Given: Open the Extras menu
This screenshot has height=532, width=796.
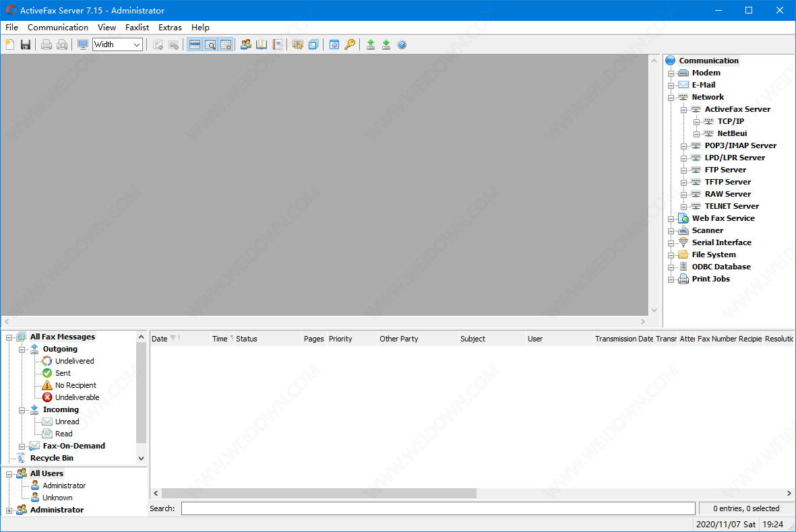Looking at the screenshot, I should 170,28.
